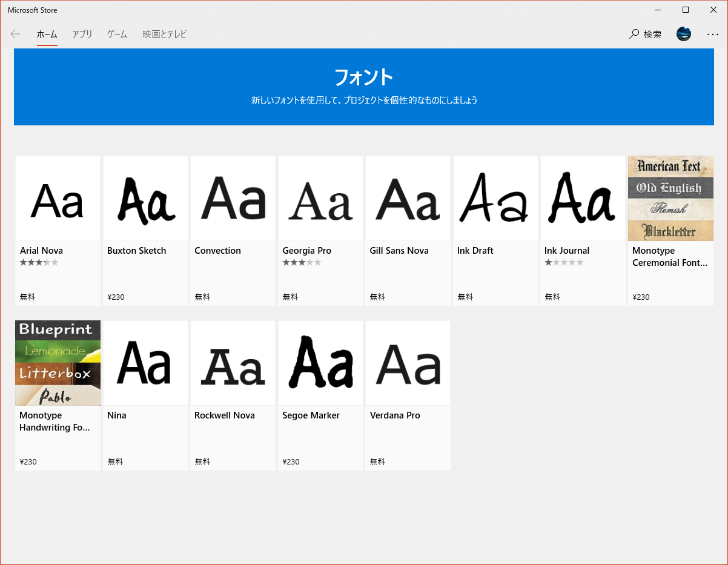Open the three-dot more options menu
728x565 pixels.
[712, 35]
